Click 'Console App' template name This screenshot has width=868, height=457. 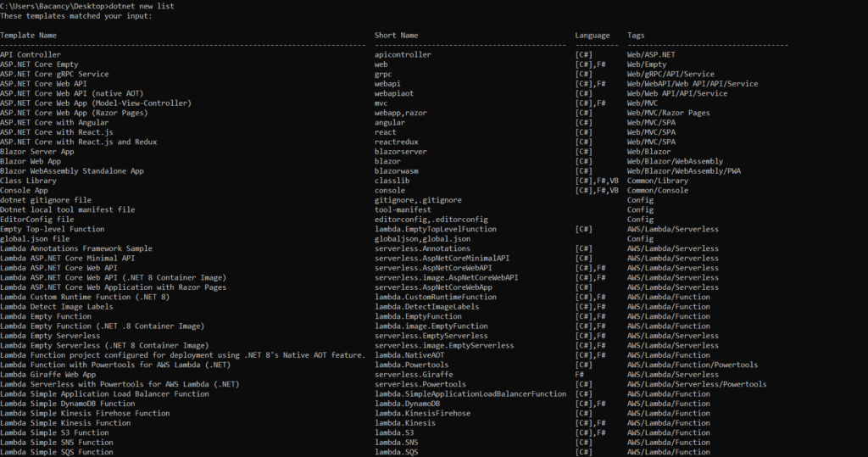click(x=24, y=190)
